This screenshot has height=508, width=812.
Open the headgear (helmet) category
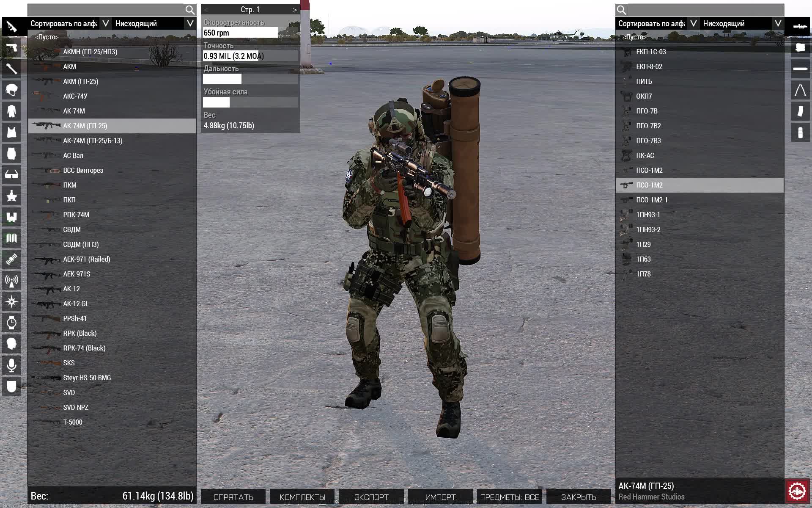coord(11,90)
